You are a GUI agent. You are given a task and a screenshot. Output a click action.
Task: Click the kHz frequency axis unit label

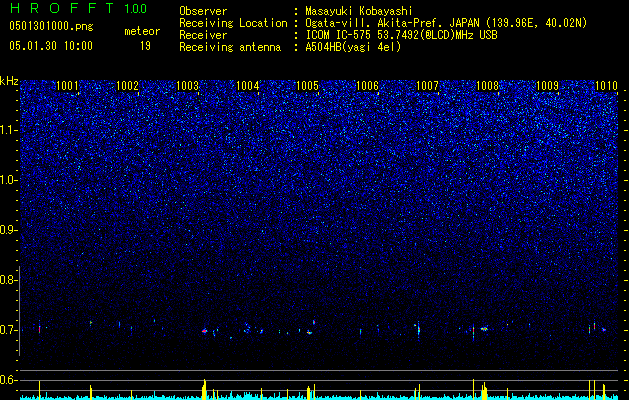pos(9,81)
